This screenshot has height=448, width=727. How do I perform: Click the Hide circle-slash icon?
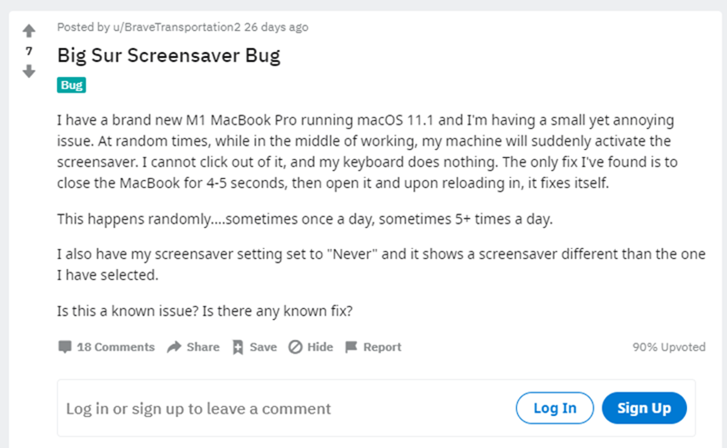click(295, 347)
